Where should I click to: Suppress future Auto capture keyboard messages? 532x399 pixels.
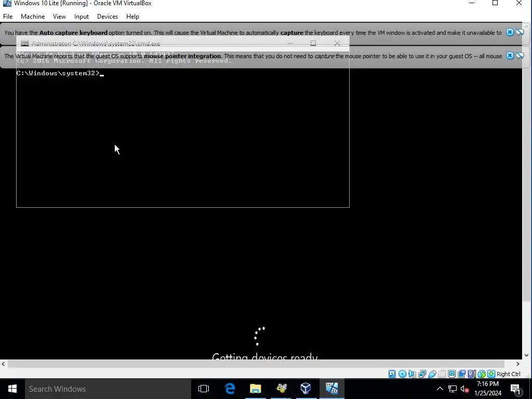pyautogui.click(x=520, y=32)
